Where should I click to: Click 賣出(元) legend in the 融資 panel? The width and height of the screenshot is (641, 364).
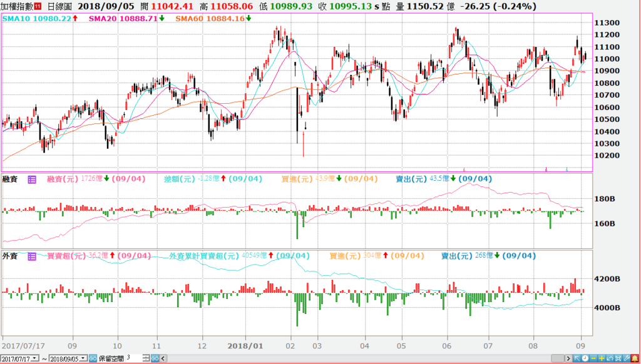[x=413, y=179]
